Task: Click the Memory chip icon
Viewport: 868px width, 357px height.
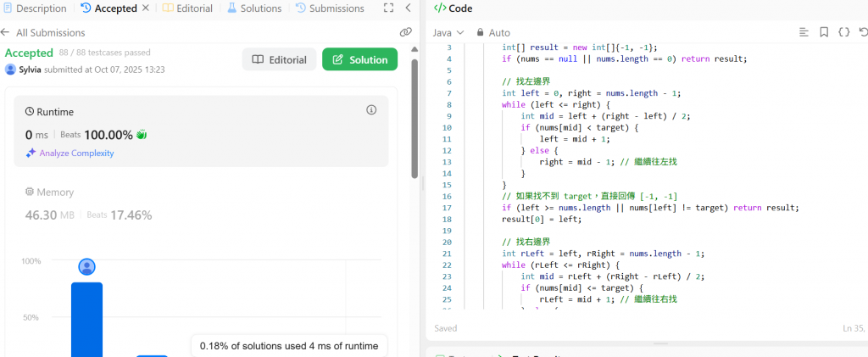Action: tap(30, 192)
